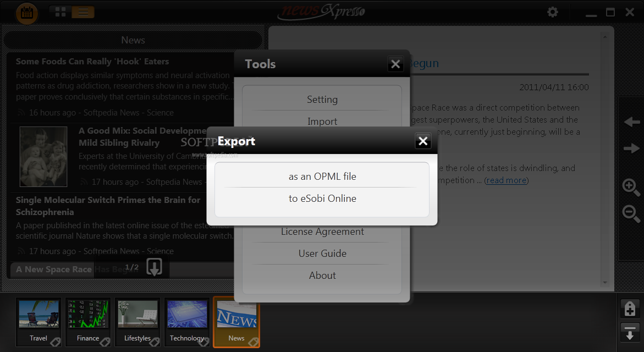This screenshot has height=352, width=644.
Task: Open the User Guide
Action: click(322, 254)
